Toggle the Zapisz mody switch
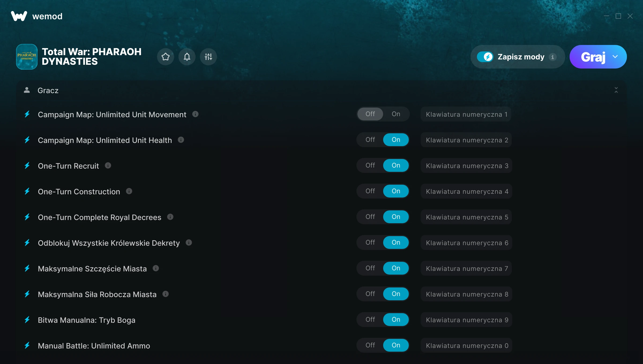The height and width of the screenshot is (364, 643). pos(485,57)
